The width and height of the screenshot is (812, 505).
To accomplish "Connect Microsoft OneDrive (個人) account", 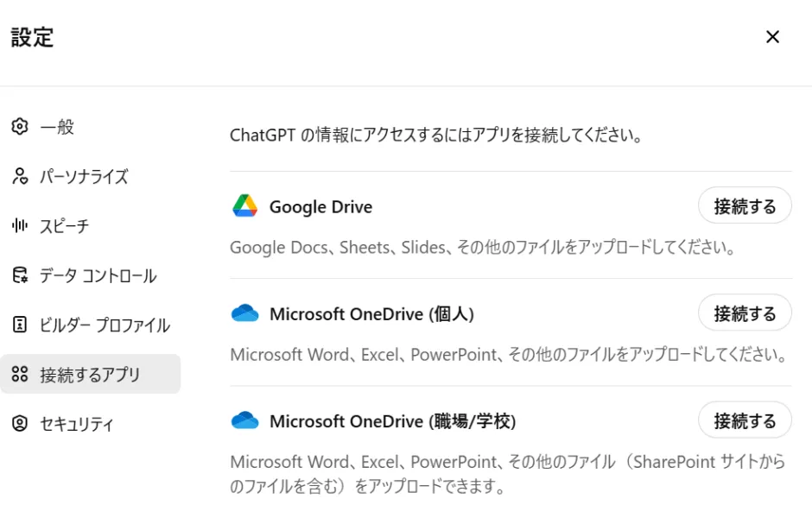I will [x=745, y=312].
